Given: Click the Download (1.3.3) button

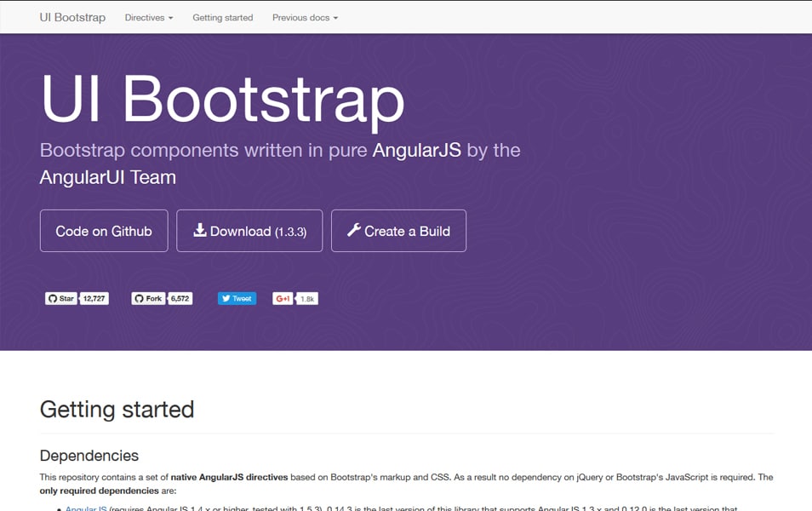Looking at the screenshot, I should (x=249, y=231).
